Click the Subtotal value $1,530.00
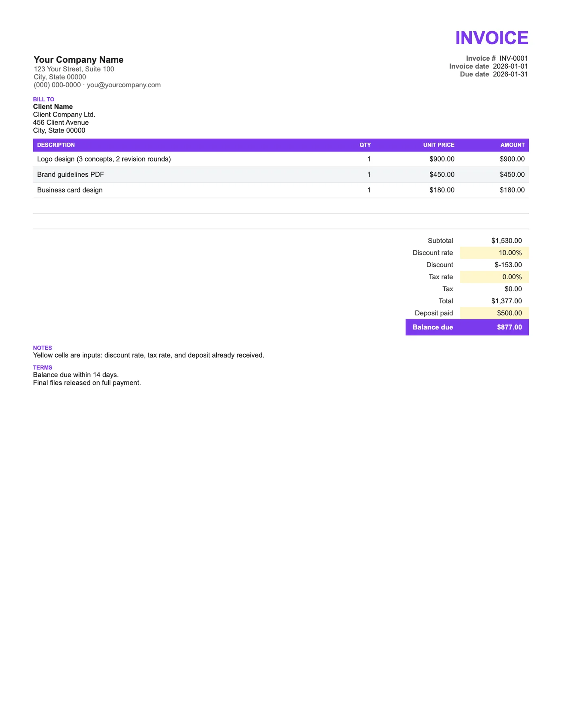The image size is (562, 728). (x=507, y=241)
